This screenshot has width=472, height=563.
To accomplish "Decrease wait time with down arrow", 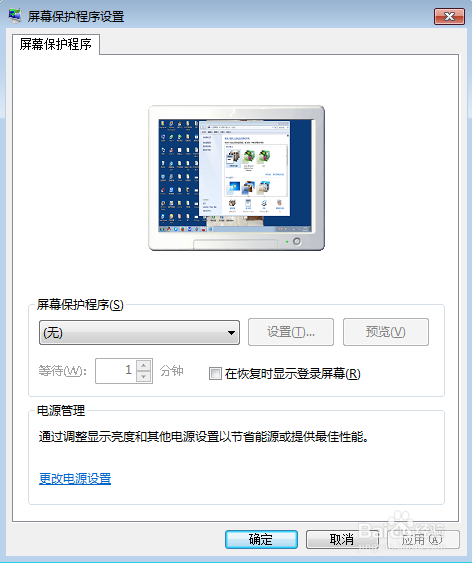I will (144, 376).
